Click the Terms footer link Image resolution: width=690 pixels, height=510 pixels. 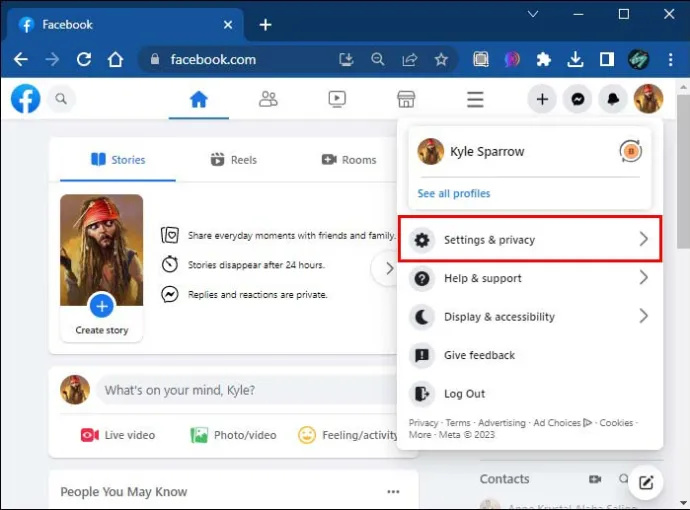click(x=458, y=423)
